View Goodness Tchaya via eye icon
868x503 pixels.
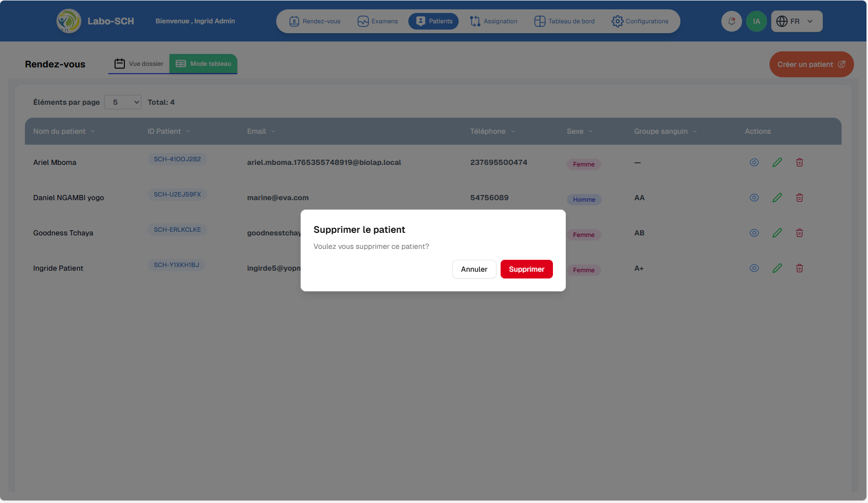click(x=754, y=233)
